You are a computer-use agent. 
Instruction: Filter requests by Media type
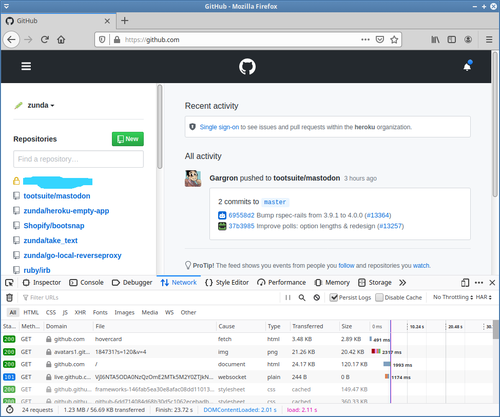pos(150,312)
